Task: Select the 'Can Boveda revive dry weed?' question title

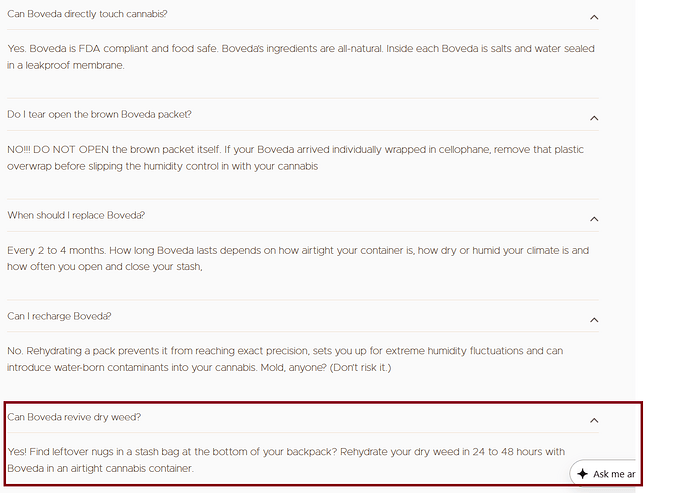Action: [x=74, y=417]
